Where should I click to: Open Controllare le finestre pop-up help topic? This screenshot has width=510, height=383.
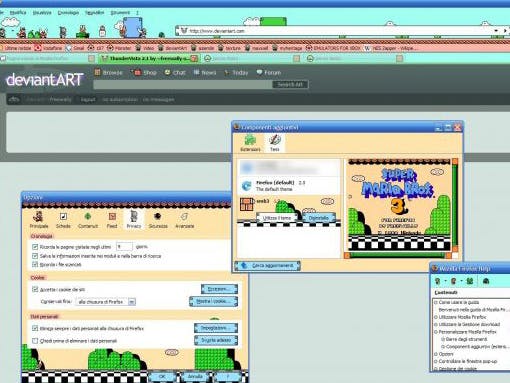pos(467,361)
